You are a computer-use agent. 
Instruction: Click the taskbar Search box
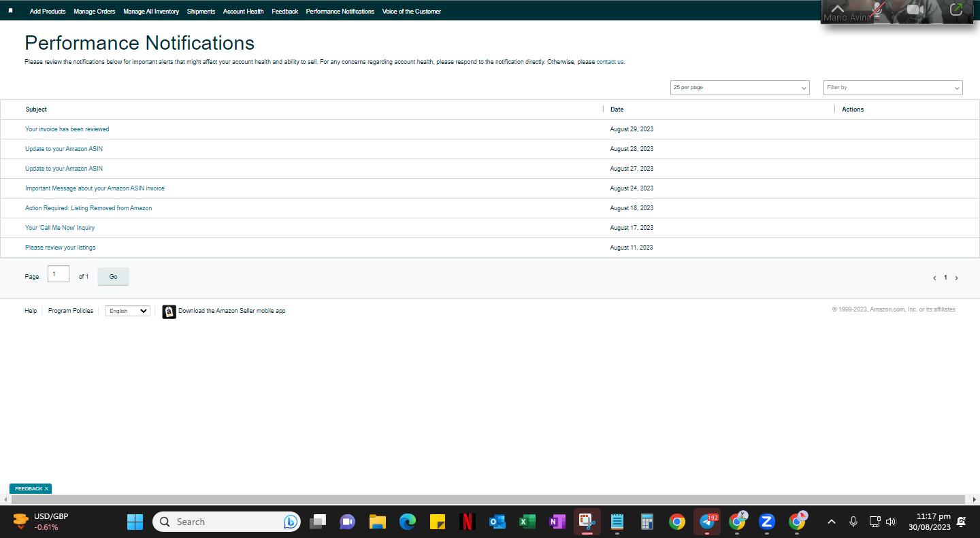(x=227, y=522)
